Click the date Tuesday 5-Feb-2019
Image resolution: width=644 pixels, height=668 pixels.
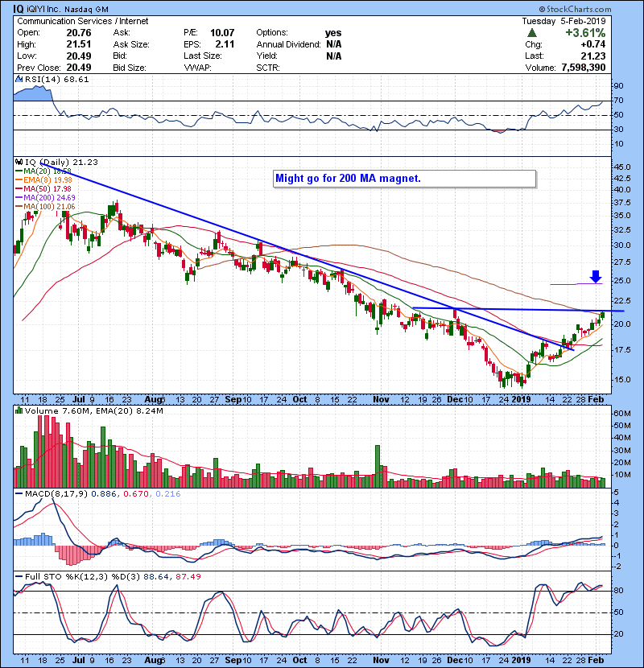[563, 21]
